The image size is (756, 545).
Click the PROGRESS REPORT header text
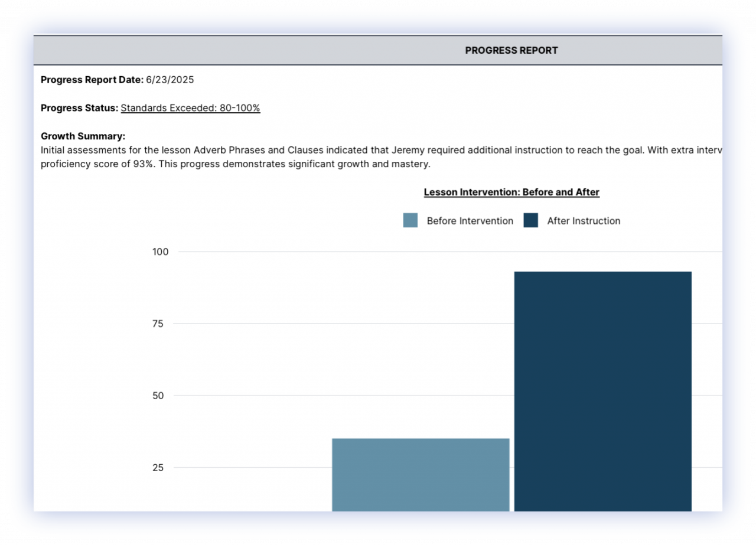click(x=511, y=51)
